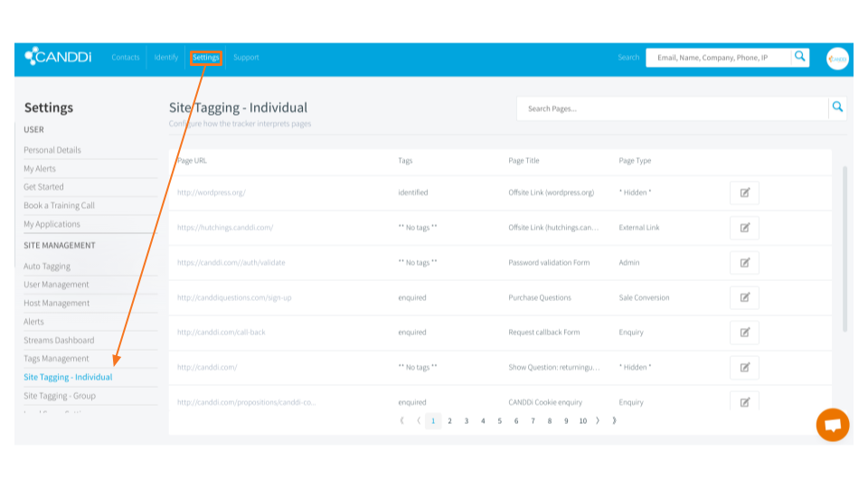Viewport: 868px width, 488px height.
Task: Go to page 9
Action: [x=566, y=420]
